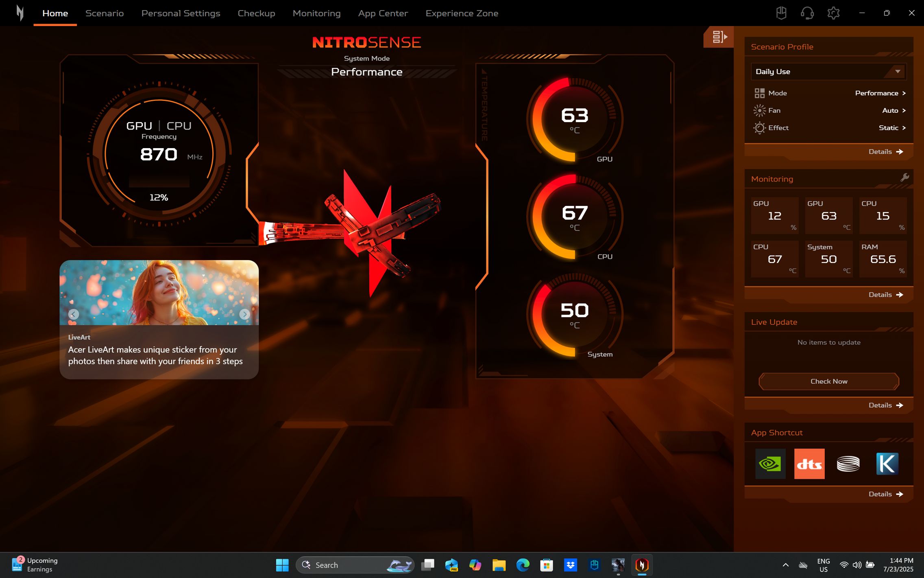Viewport: 924px width, 578px height.
Task: Click the Effect lighting icon
Action: coord(759,128)
